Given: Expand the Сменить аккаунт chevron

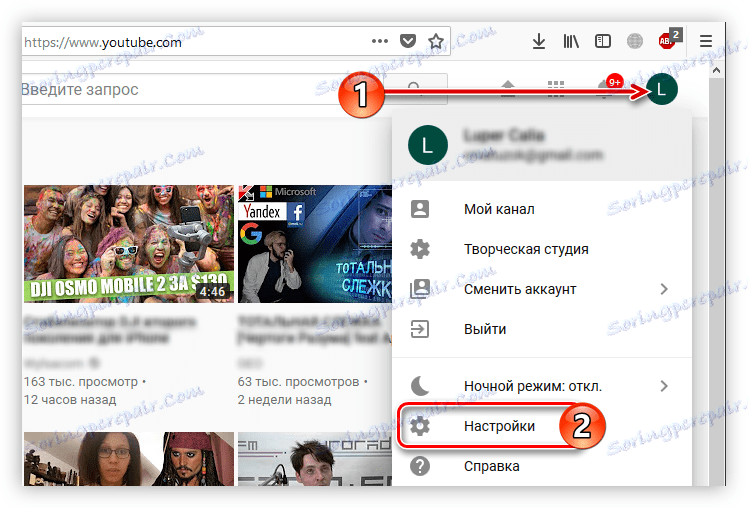Looking at the screenshot, I should tap(664, 289).
